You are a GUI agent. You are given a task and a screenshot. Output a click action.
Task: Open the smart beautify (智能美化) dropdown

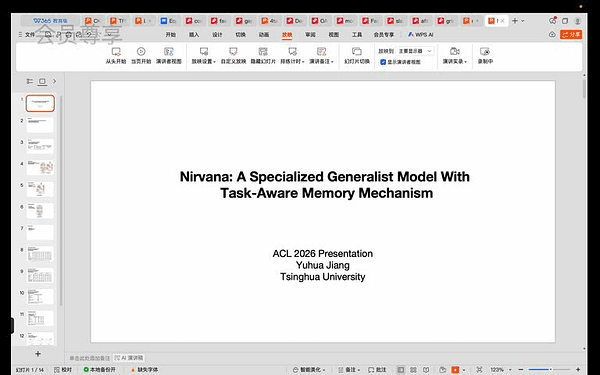(309, 370)
